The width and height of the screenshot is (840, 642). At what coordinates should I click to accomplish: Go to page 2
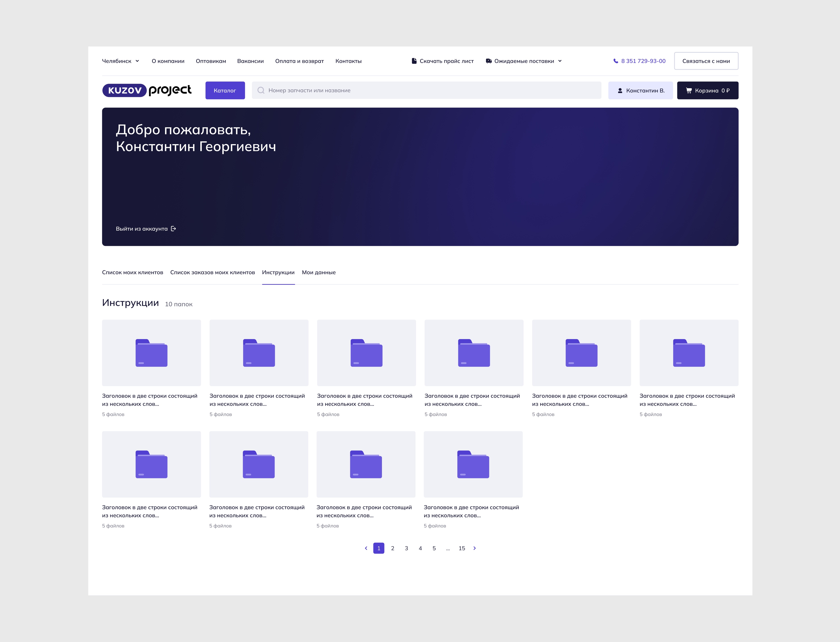click(392, 548)
